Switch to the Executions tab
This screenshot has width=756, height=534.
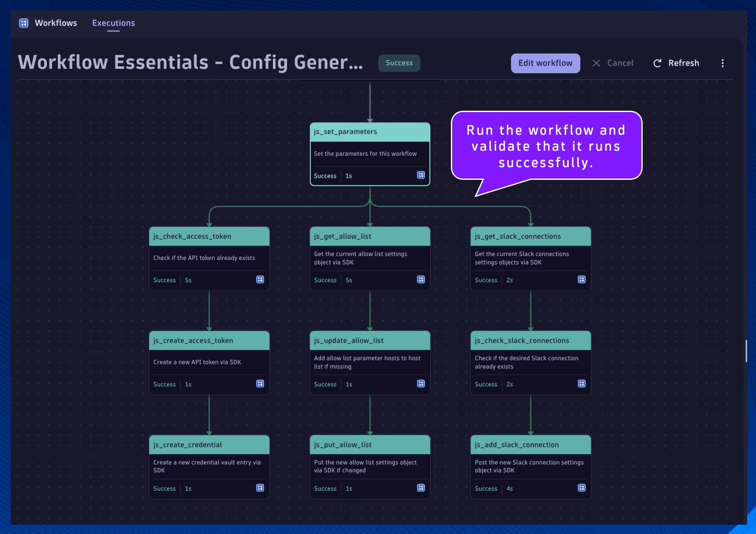113,23
